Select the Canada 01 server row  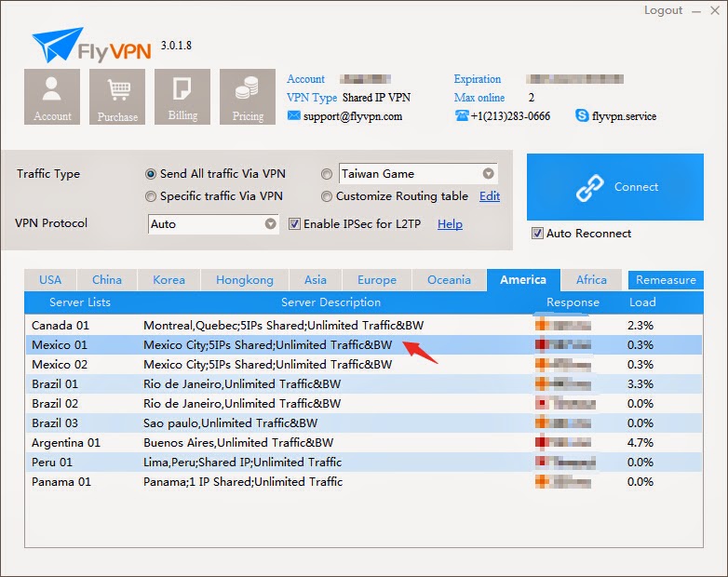click(364, 326)
